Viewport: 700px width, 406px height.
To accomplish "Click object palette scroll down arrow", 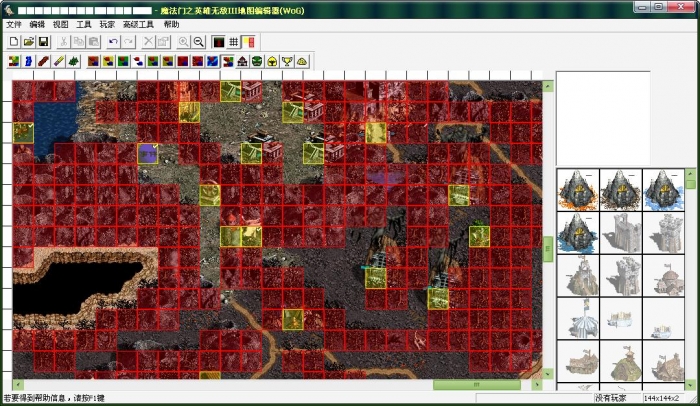I will (x=690, y=385).
